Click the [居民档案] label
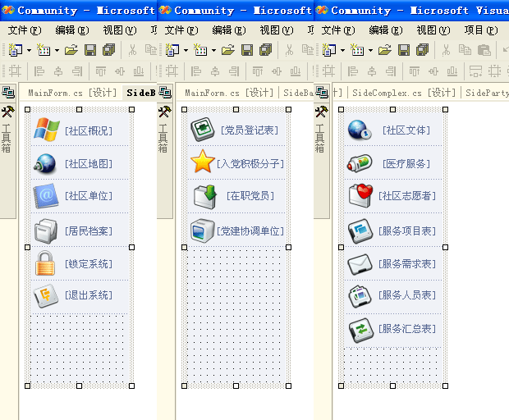 [x=89, y=231]
